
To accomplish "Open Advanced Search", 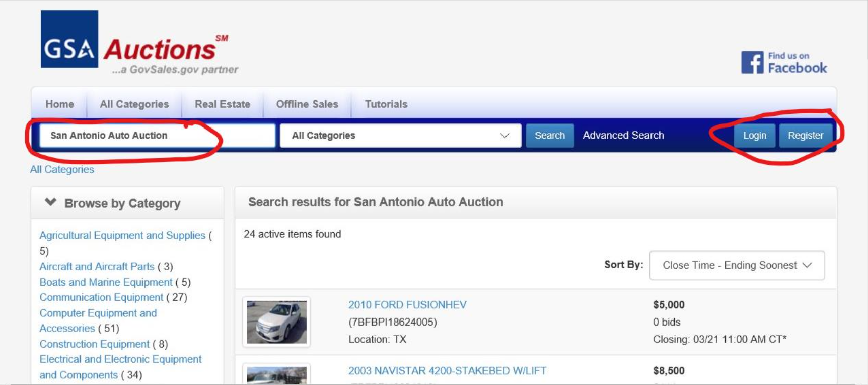I will [x=623, y=135].
